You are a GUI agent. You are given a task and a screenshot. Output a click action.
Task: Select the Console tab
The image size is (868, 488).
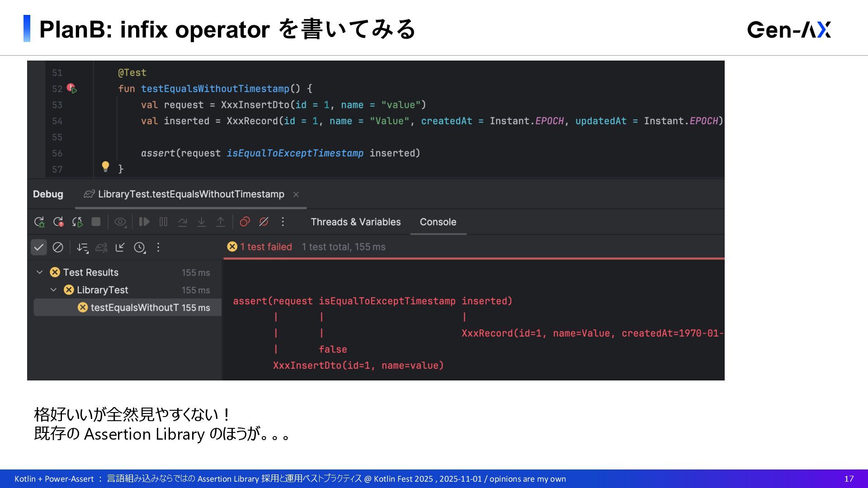point(438,222)
